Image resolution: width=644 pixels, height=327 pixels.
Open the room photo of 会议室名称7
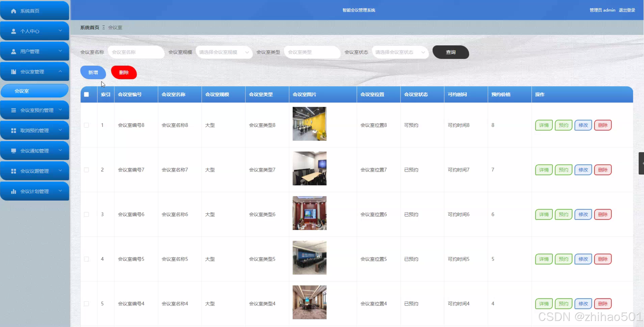pos(309,168)
